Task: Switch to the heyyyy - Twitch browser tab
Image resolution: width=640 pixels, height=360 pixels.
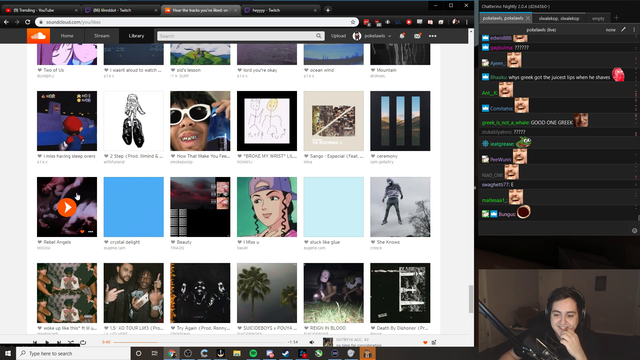Action: point(280,10)
